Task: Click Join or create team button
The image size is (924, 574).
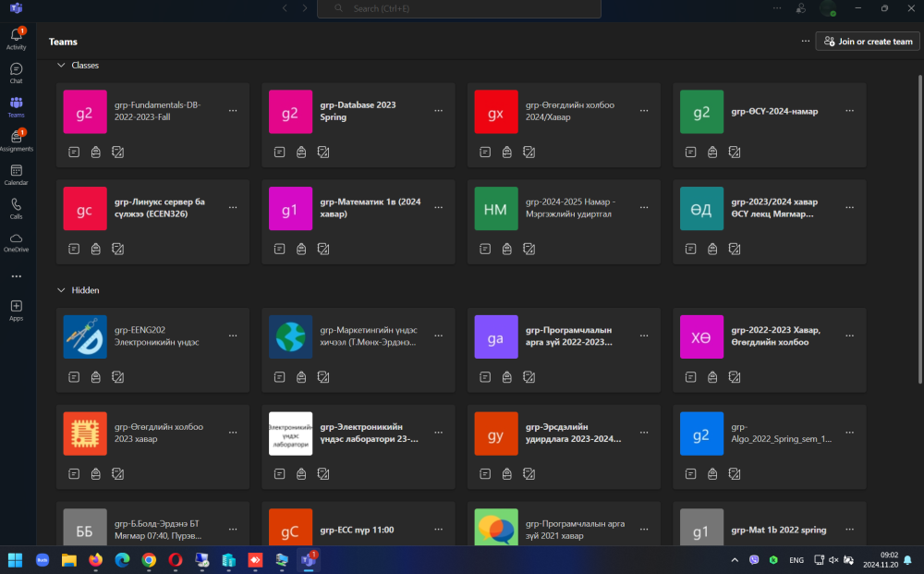Action: (868, 42)
